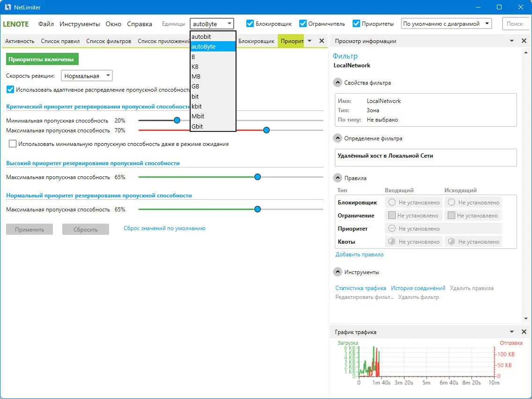
Task: Click the NetLimiter app logo in title bar
Action: [8, 7]
